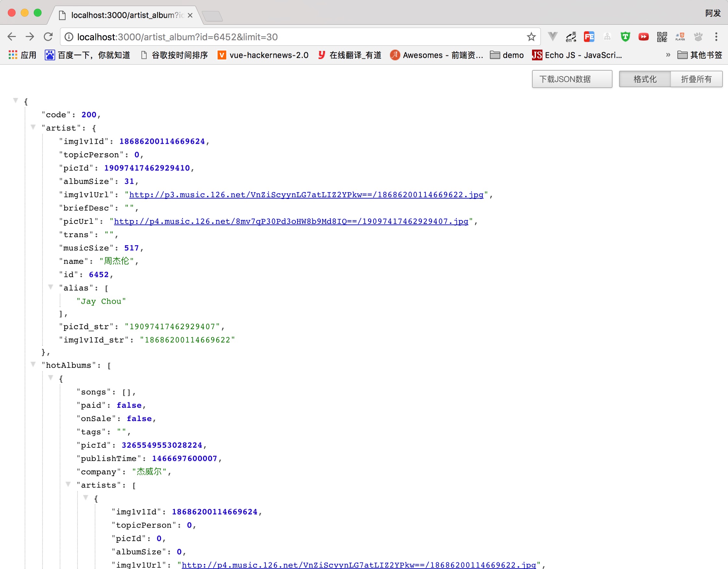Select the localhost:3000/artist_album tab
Viewport: 728px width, 569px height.
(x=127, y=15)
